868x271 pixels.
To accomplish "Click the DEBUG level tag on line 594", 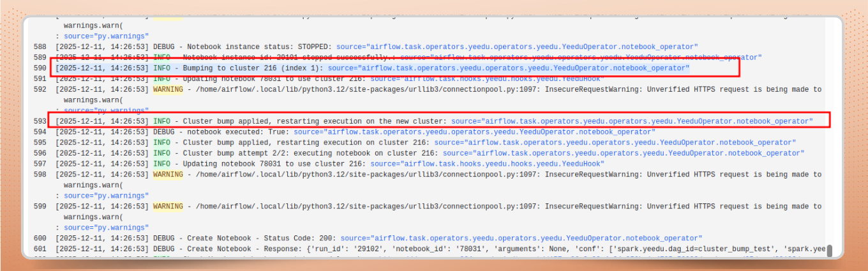I will (163, 132).
